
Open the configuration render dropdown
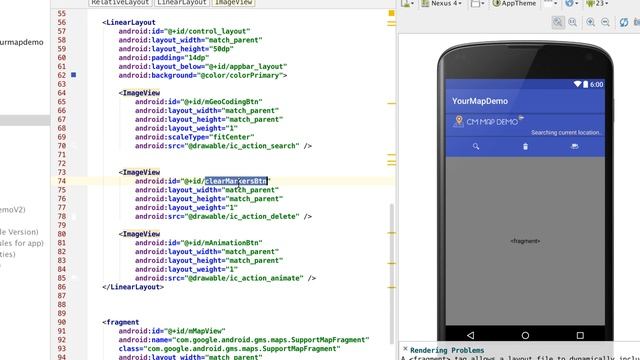click(x=406, y=3)
